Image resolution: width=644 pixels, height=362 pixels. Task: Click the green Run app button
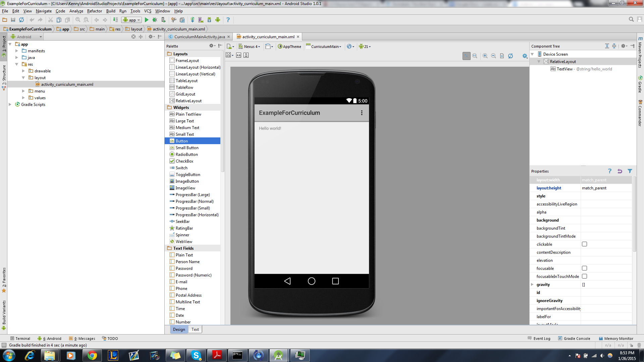click(x=147, y=20)
